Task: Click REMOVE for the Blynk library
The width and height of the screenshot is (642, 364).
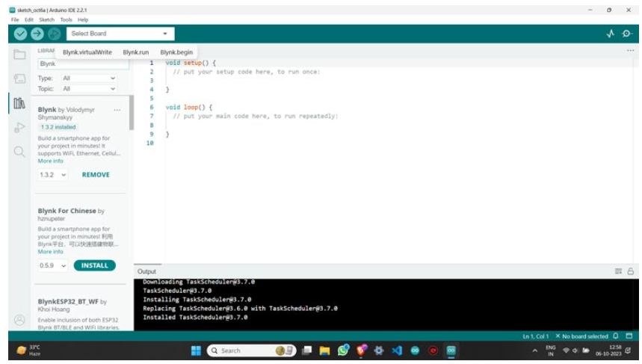Action: (96, 175)
